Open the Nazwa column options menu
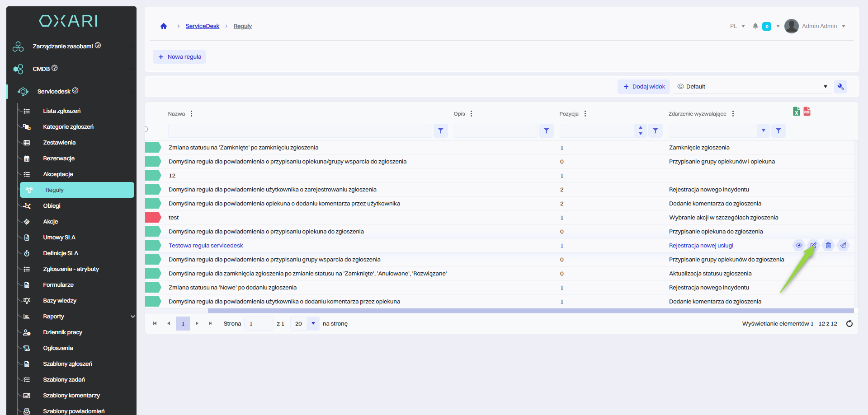This screenshot has height=415, width=868. [192, 114]
